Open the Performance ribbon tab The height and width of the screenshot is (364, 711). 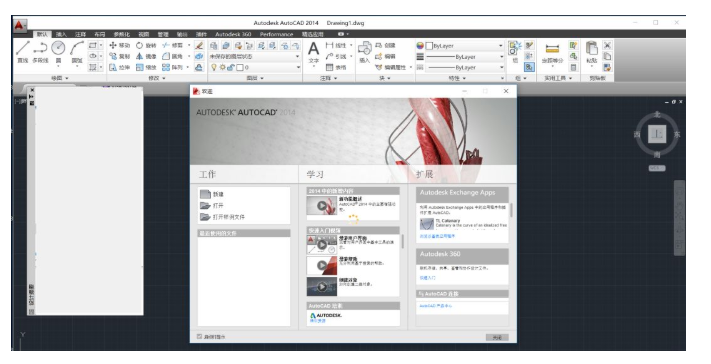click(276, 34)
